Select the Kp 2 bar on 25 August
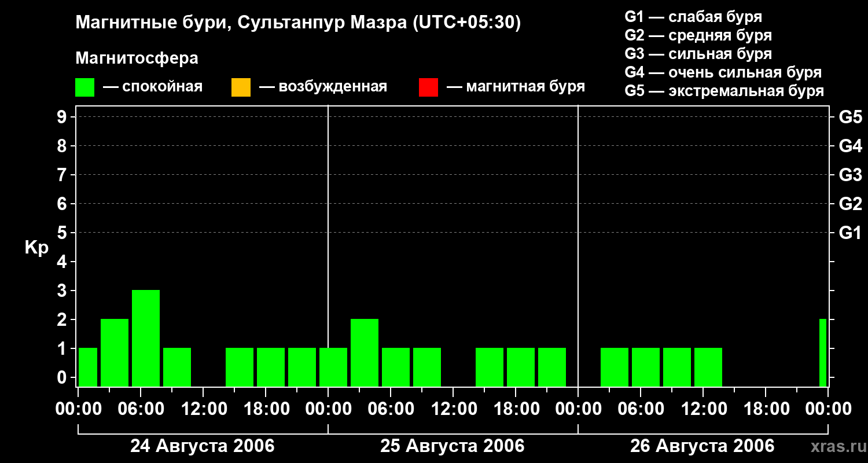868x463 pixels. tap(365, 352)
